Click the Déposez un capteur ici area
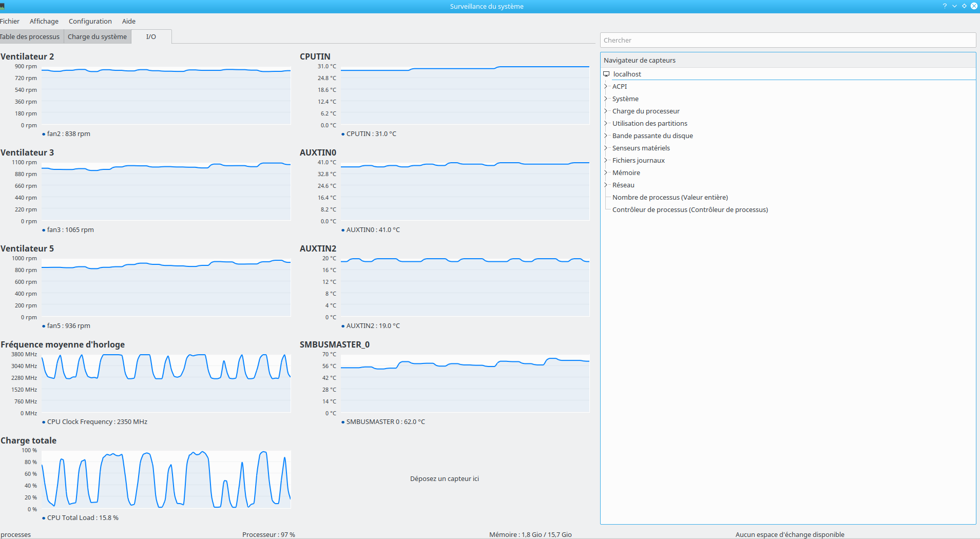 (445, 478)
